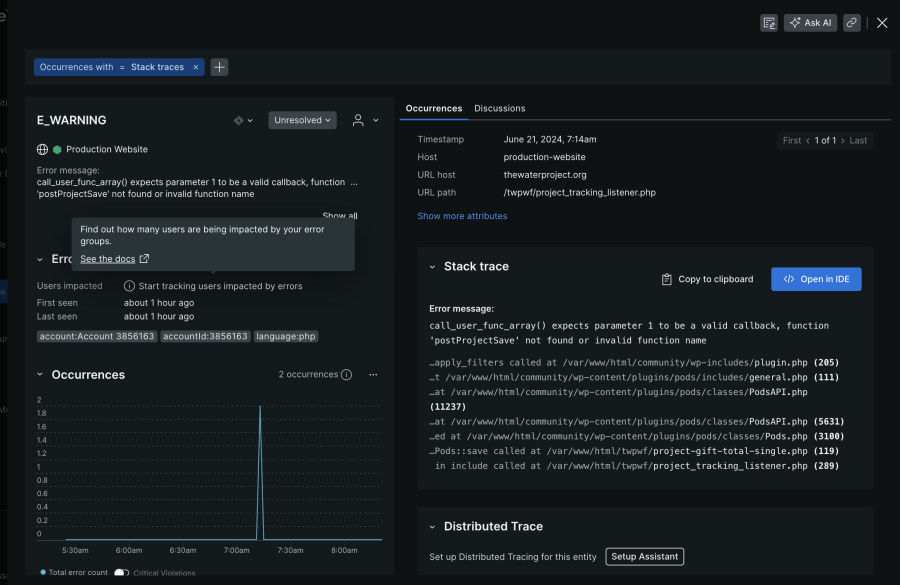Open the Occurrences chart ellipsis menu
Viewport: 900px width, 585px height.
pyautogui.click(x=373, y=375)
